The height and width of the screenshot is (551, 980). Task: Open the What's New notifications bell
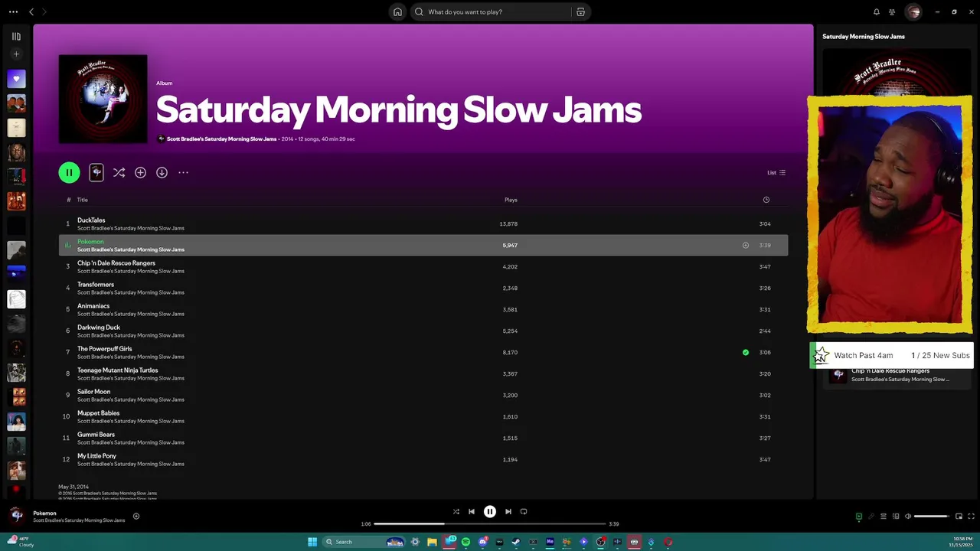877,11
